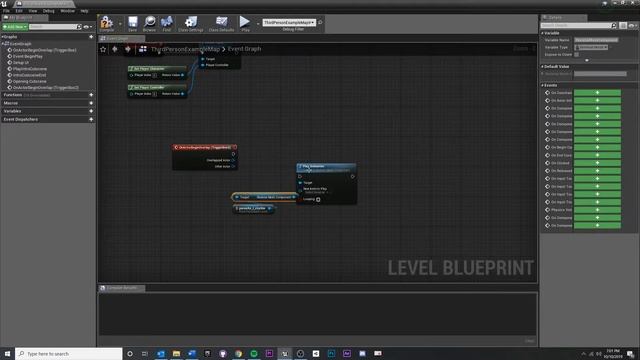
Task: Add a new variable with Variables plus icon
Action: click(91, 111)
